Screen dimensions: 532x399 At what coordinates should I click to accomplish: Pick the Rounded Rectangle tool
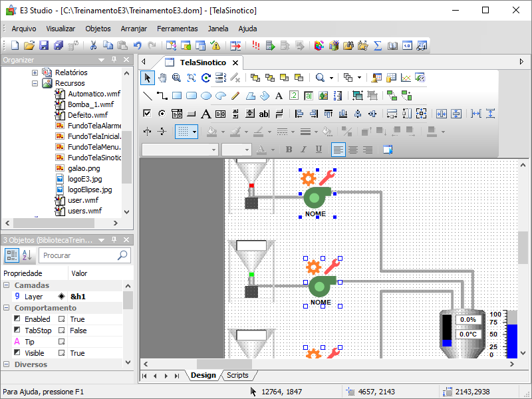coord(192,96)
